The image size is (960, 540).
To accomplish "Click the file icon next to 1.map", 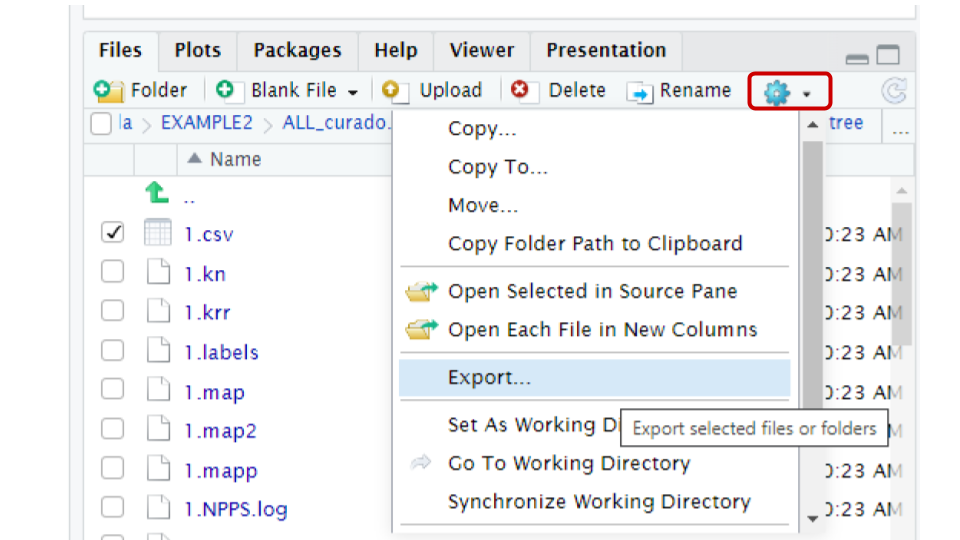I will pos(159,389).
